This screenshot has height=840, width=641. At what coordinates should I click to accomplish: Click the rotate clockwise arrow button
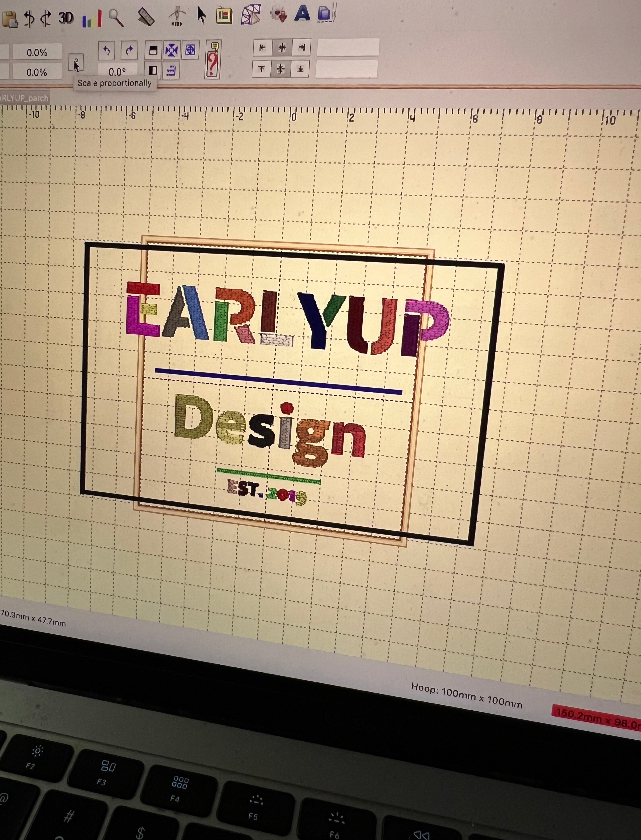pyautogui.click(x=129, y=50)
